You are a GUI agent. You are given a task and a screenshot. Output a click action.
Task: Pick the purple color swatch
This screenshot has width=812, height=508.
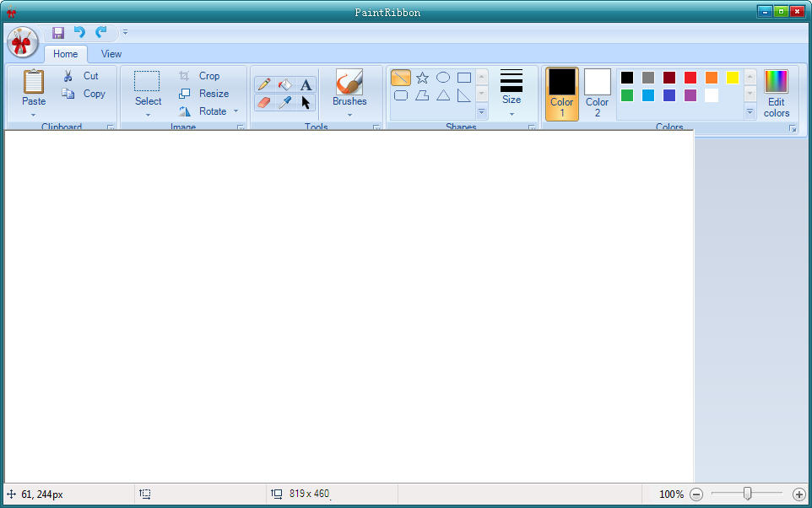point(690,95)
